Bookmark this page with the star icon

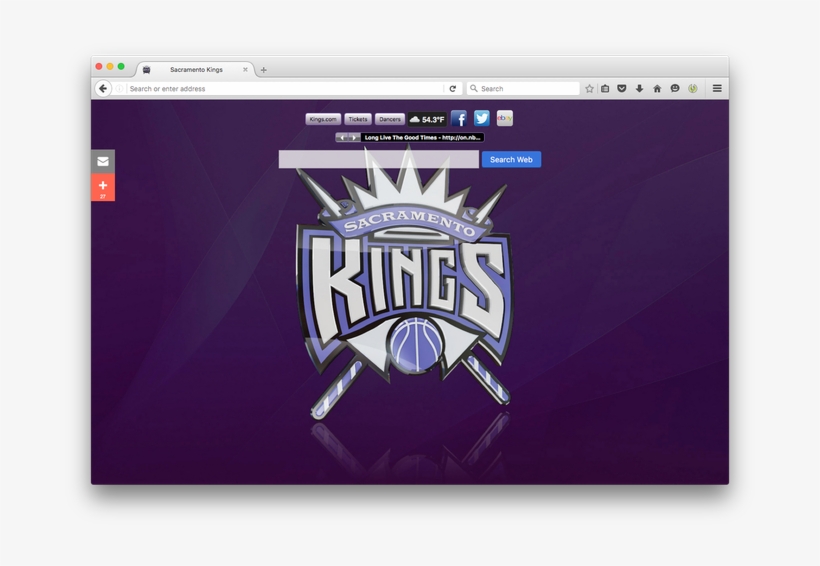click(589, 89)
